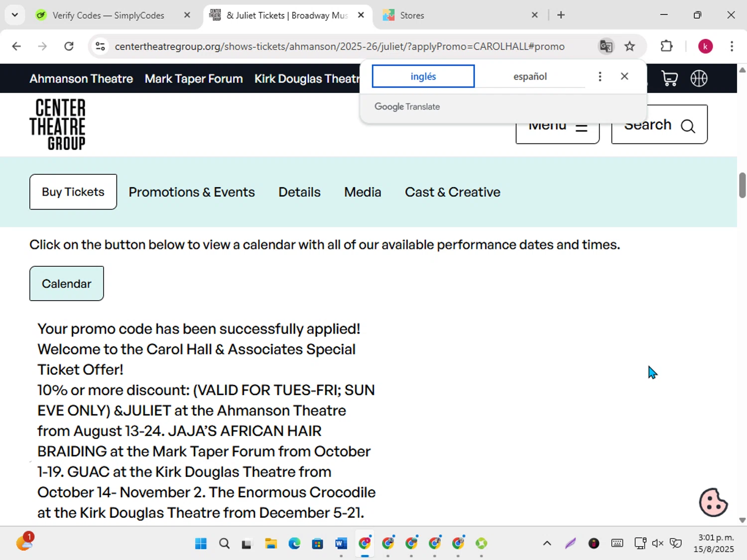
Task: Go to Cast & Creative section
Action: tap(453, 192)
